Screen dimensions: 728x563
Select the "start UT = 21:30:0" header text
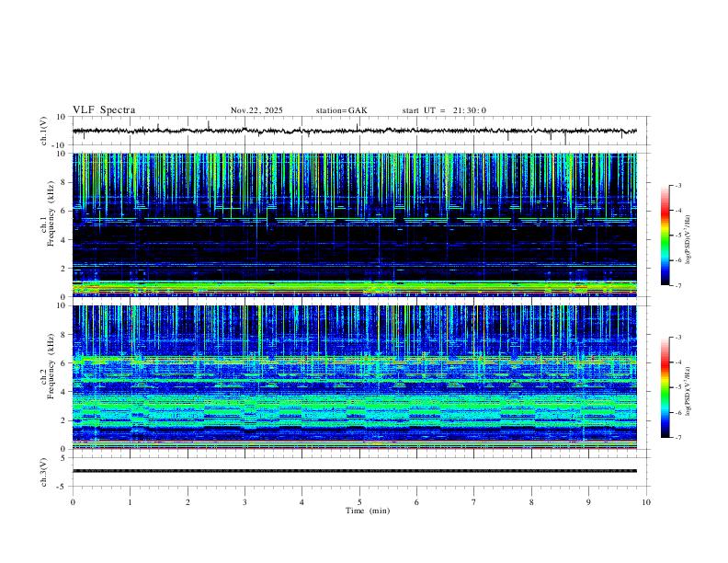tap(444, 110)
